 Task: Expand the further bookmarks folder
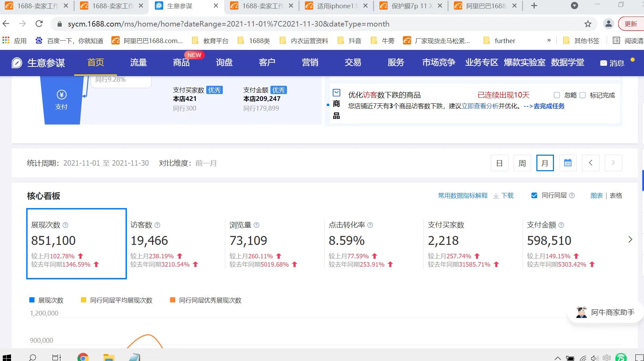(499, 41)
